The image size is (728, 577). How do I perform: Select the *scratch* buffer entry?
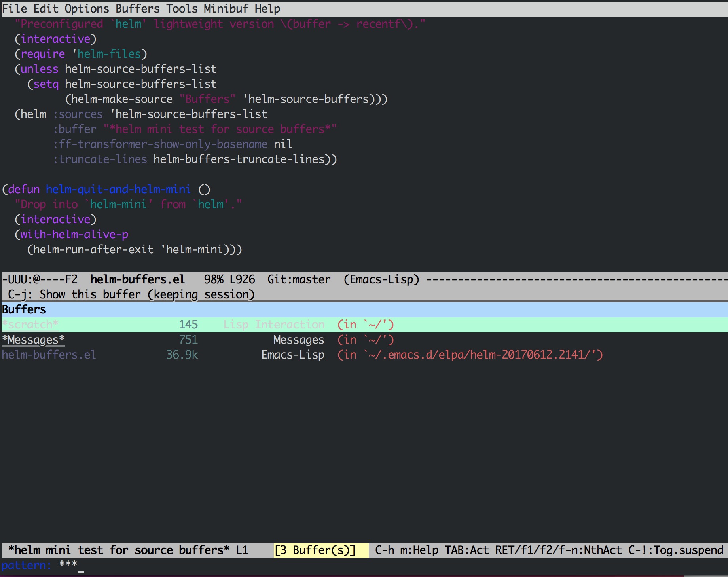364,325
